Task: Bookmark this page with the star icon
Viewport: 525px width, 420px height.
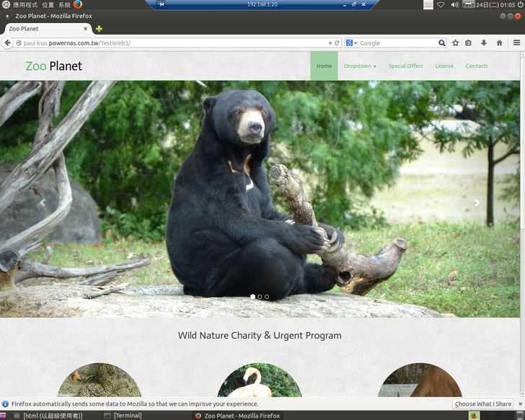Action: pos(455,43)
